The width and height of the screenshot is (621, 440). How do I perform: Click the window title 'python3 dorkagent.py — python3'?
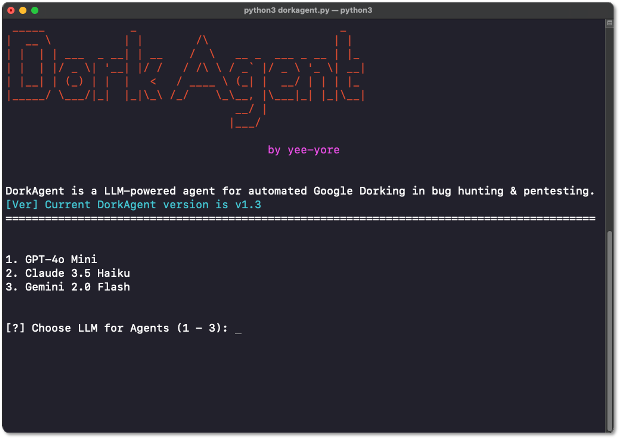pyautogui.click(x=308, y=10)
